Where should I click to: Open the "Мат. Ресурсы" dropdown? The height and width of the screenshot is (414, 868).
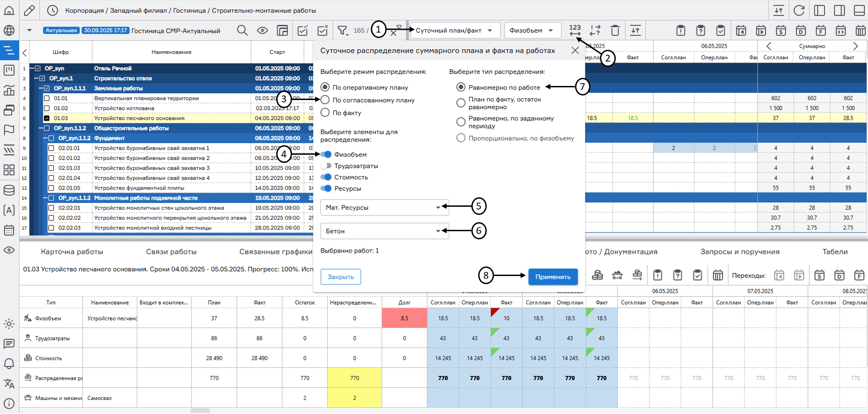384,207
